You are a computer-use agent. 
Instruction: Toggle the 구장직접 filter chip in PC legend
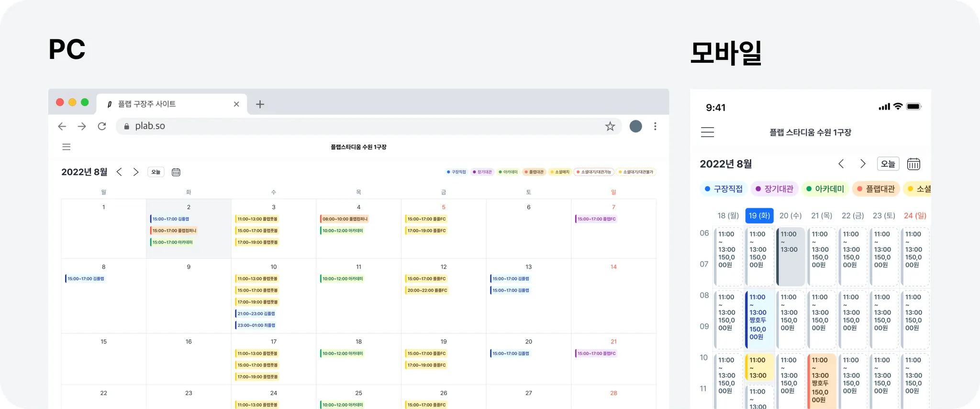point(457,172)
